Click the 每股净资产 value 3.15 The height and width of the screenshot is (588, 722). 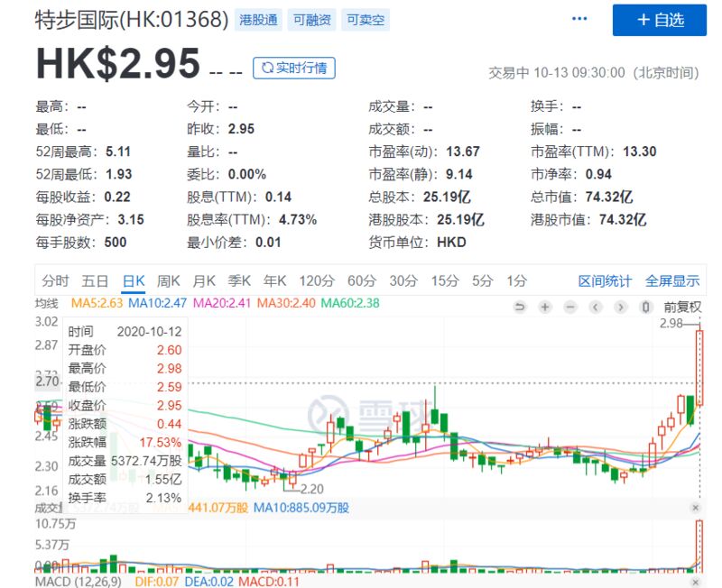[x=131, y=219]
